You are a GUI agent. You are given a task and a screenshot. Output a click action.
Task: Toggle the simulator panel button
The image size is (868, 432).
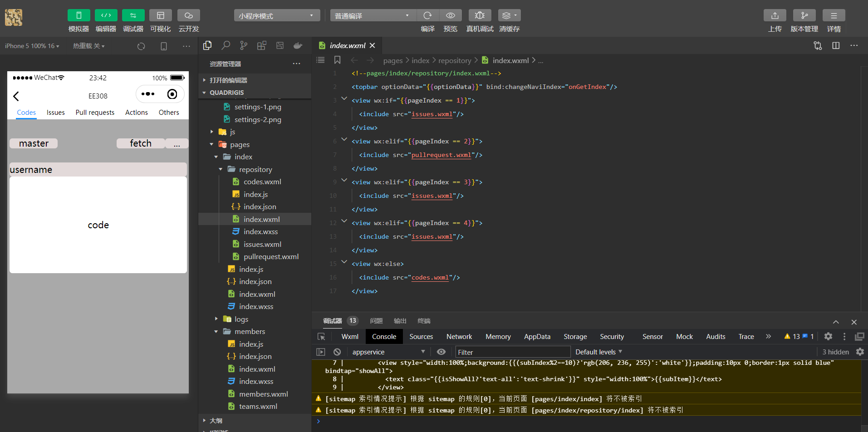pos(78,15)
